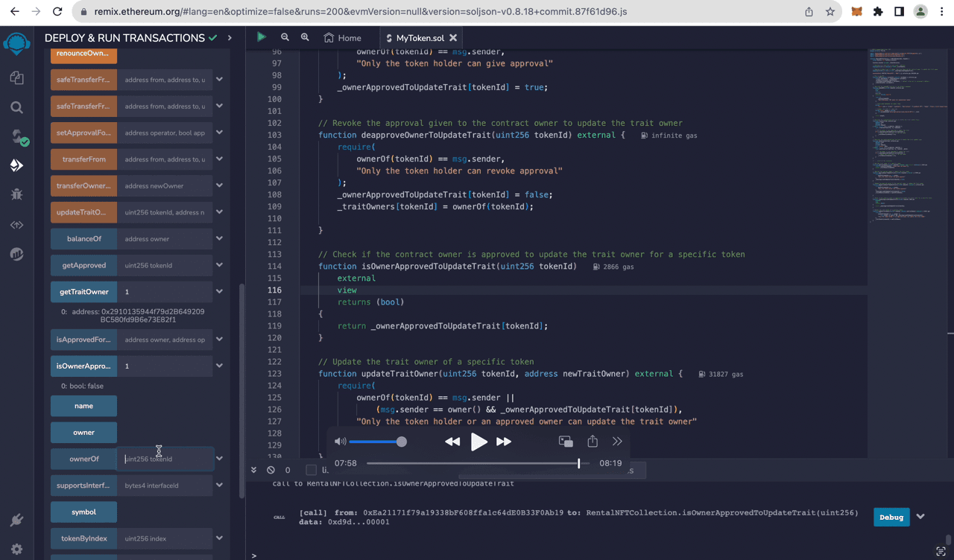Collapse terminal with double-chevron icon

point(253,470)
